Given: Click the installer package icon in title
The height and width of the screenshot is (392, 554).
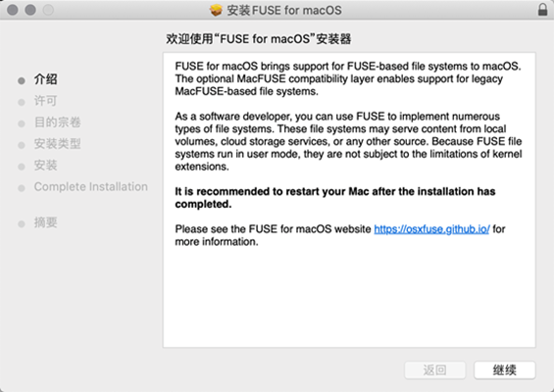Looking at the screenshot, I should [216, 10].
